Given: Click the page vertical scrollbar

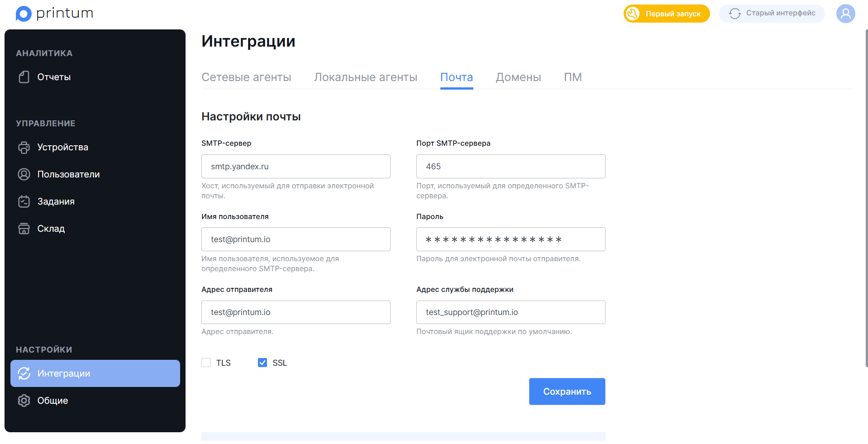Looking at the screenshot, I should pyautogui.click(x=866, y=198).
